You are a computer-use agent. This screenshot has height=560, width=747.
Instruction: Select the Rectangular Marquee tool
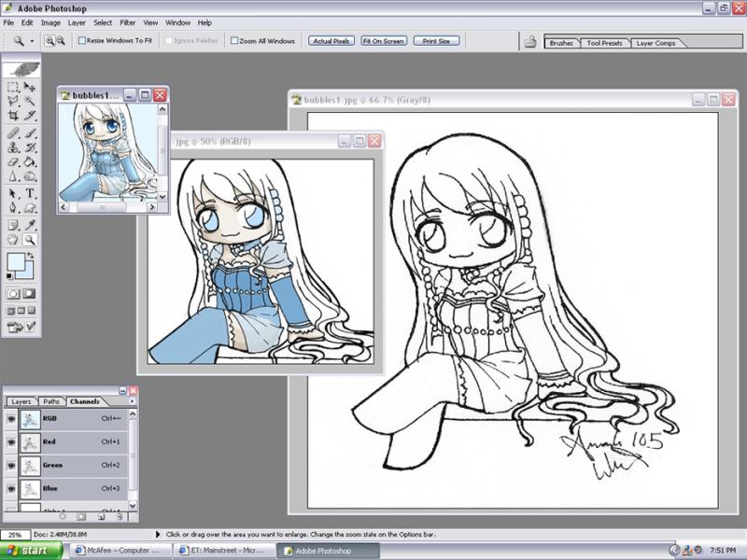tap(13, 87)
